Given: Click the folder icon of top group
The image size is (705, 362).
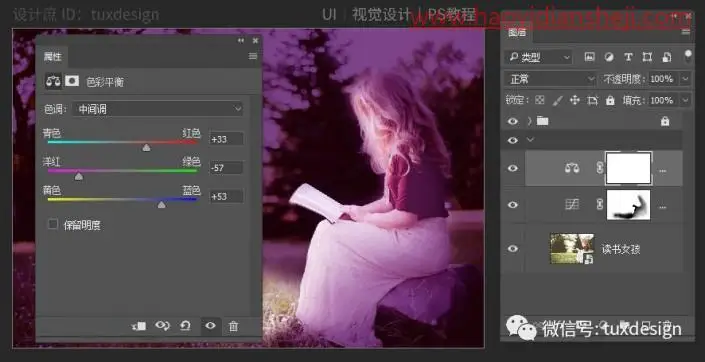Looking at the screenshot, I should point(543,121).
